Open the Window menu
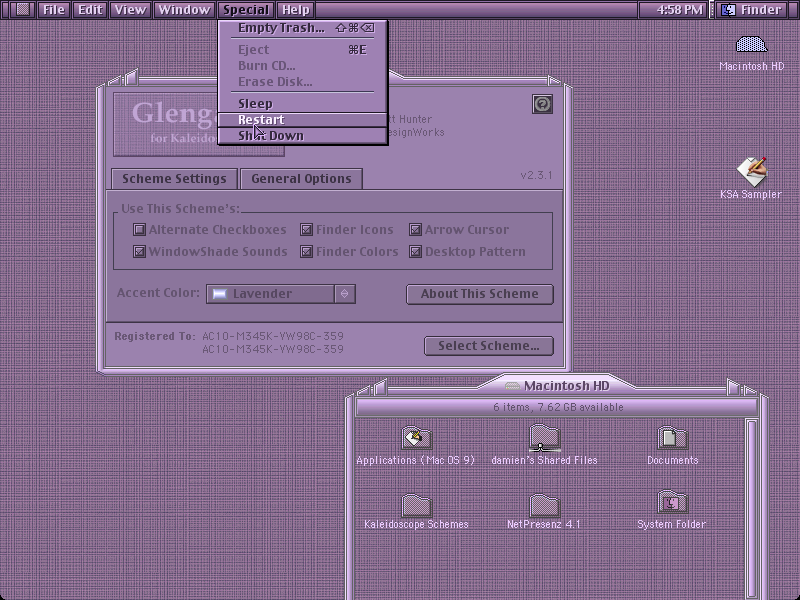800x600 pixels. pyautogui.click(x=184, y=10)
